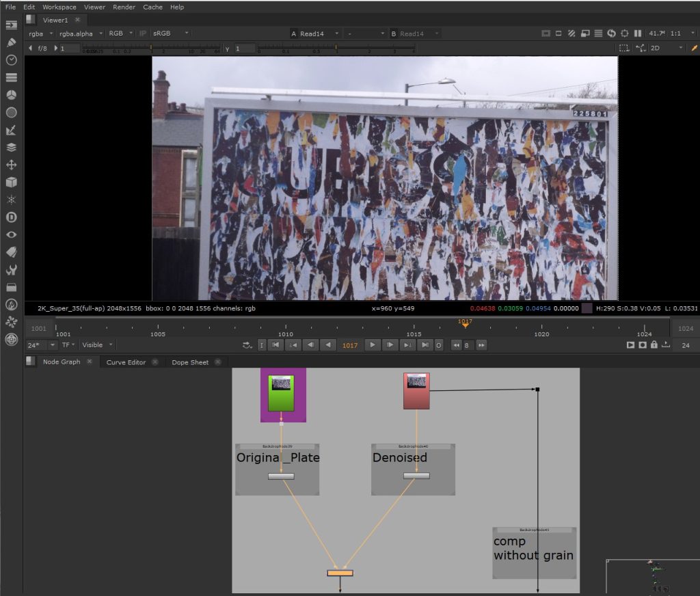The image size is (700, 596).
Task: Lock the timeline range with padlock icon
Action: tap(654, 345)
